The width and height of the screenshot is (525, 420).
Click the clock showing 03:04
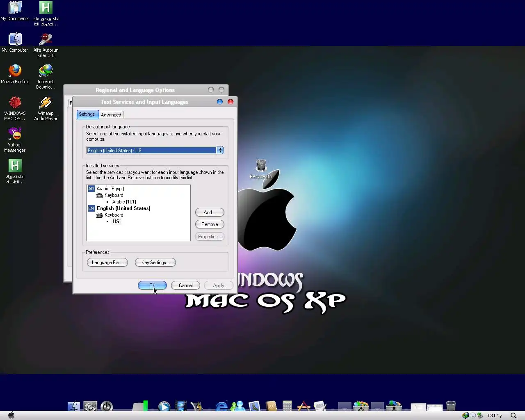click(x=495, y=415)
